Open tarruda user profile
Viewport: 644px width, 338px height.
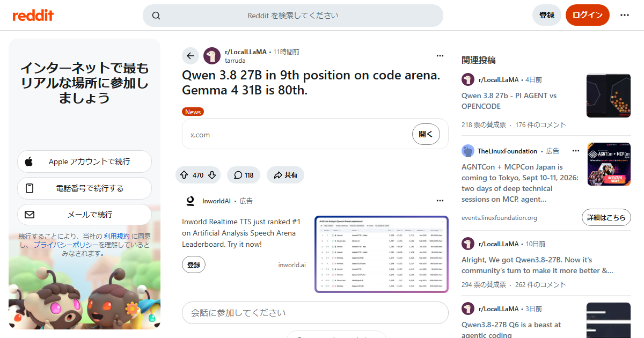236,61
